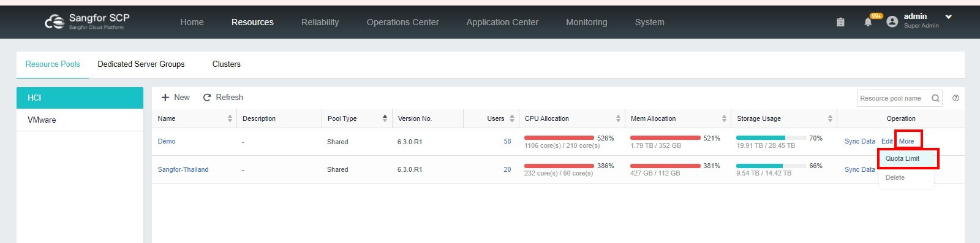Sort by Mem Allocation column arrows
Screen dimensions: 980x243
pyautogui.click(x=724, y=118)
